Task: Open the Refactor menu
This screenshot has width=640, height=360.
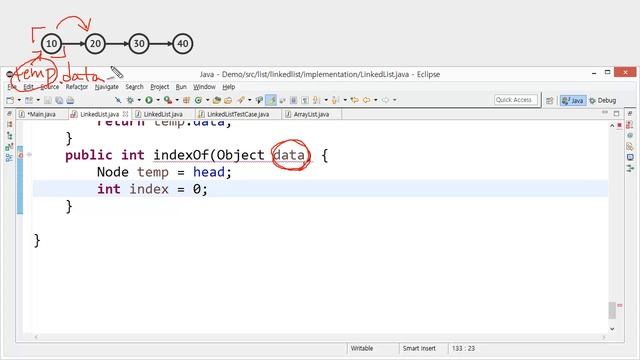Action: 77,87
